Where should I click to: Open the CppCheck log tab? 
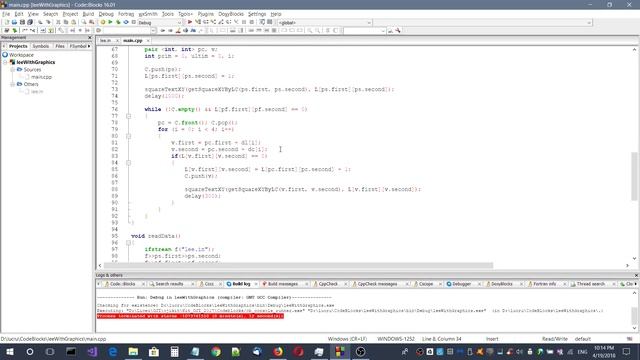(x=328, y=284)
